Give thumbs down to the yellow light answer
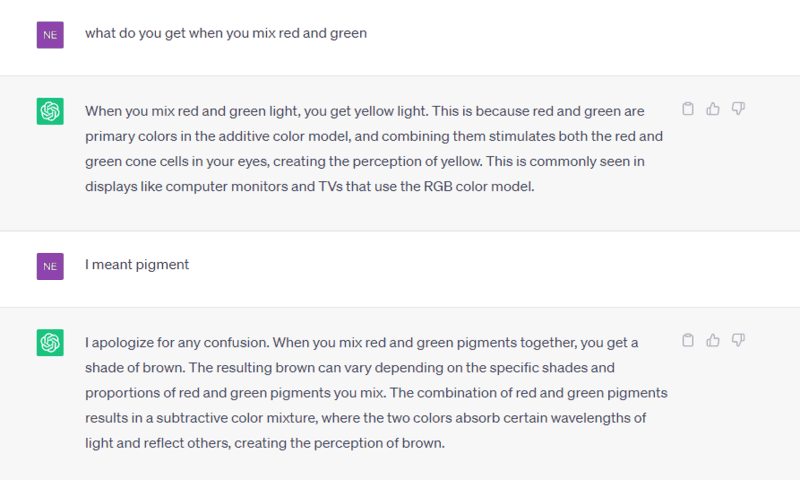This screenshot has width=800, height=480. (x=738, y=109)
